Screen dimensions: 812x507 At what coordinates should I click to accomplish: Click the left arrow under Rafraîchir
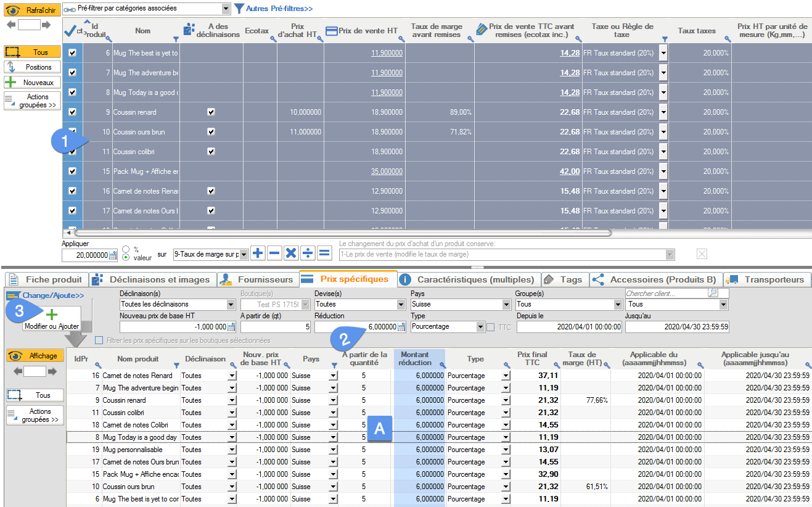[12, 25]
